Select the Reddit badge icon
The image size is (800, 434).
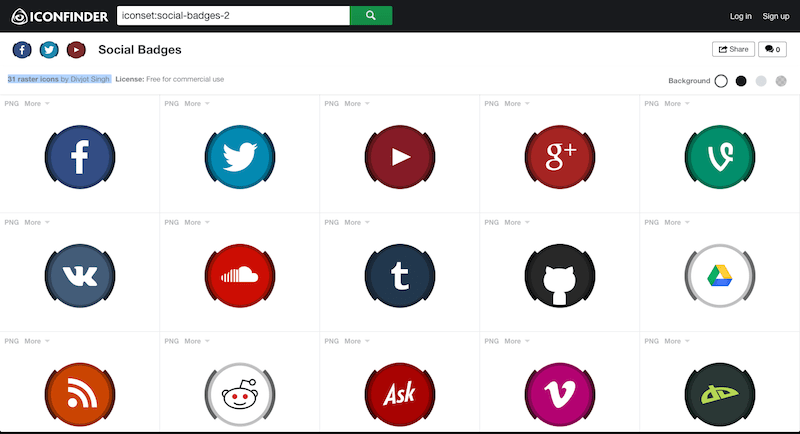[x=240, y=394]
